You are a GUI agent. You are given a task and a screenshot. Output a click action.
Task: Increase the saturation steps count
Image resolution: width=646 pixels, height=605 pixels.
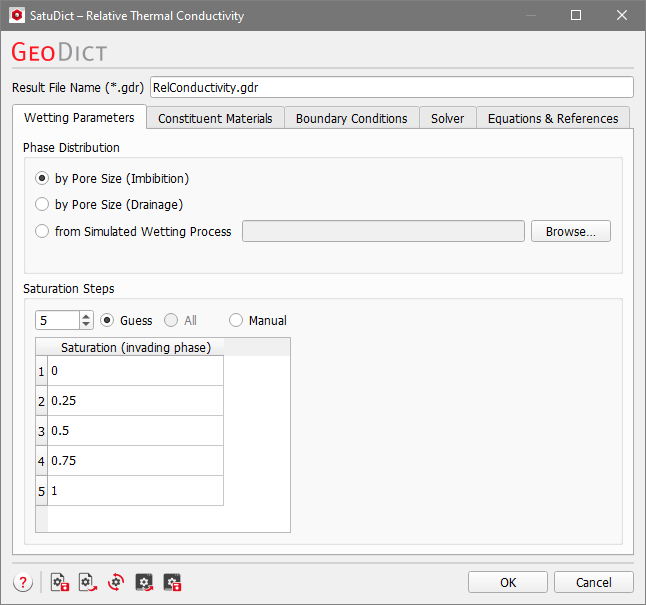click(86, 316)
